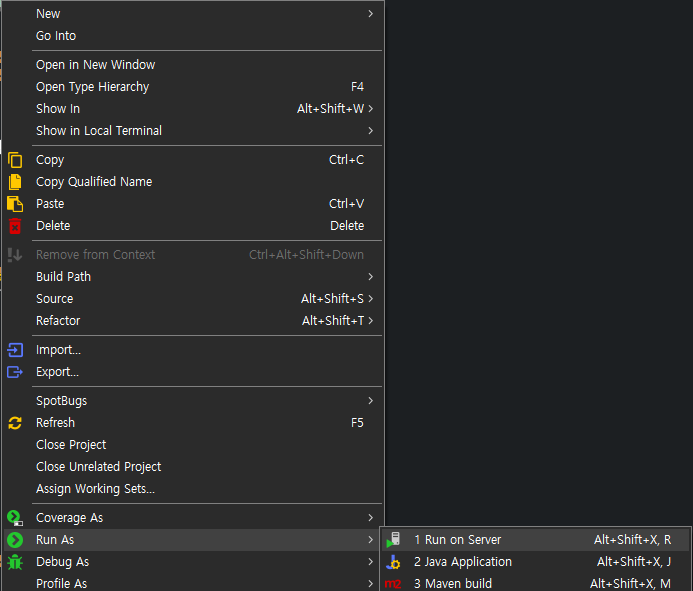The height and width of the screenshot is (591, 693).
Task: Expand the New submenu arrow
Action: click(370, 14)
